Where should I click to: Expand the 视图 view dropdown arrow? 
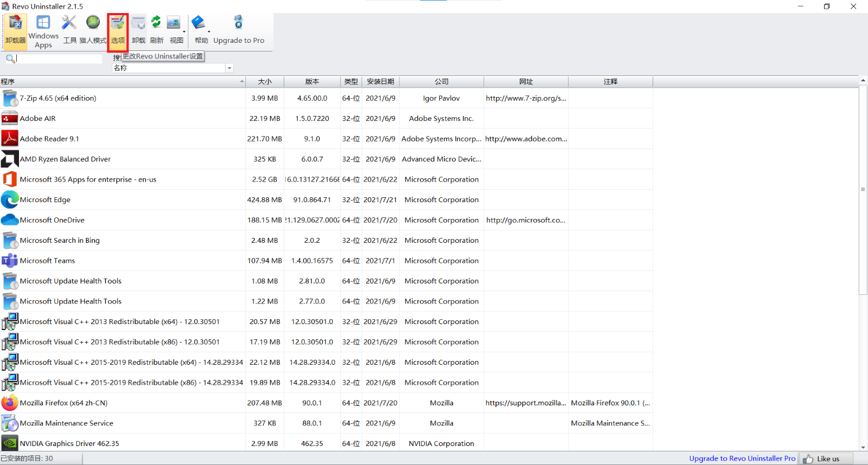click(184, 31)
